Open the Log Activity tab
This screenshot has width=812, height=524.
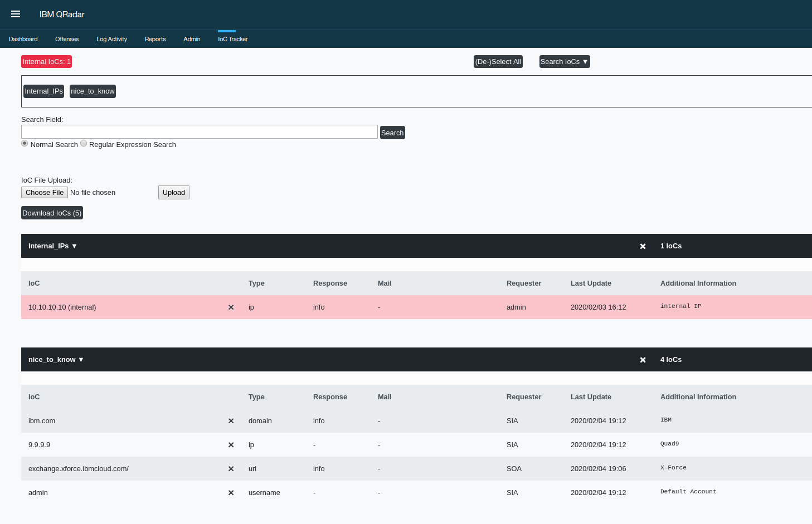[111, 39]
